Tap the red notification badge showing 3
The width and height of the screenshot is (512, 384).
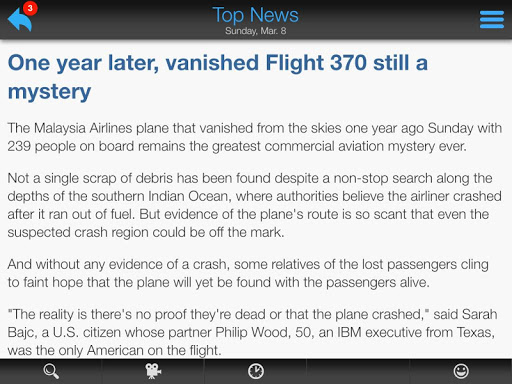30,8
